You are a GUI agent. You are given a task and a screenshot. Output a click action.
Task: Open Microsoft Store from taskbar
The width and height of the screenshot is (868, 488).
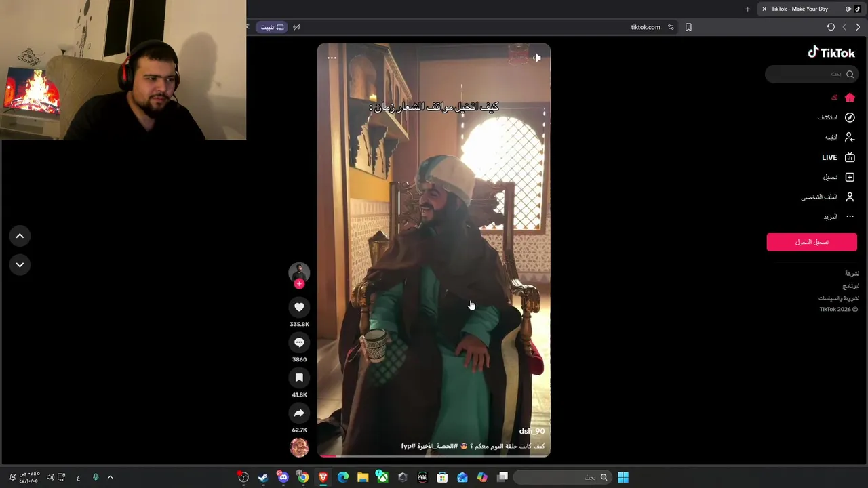(x=442, y=477)
